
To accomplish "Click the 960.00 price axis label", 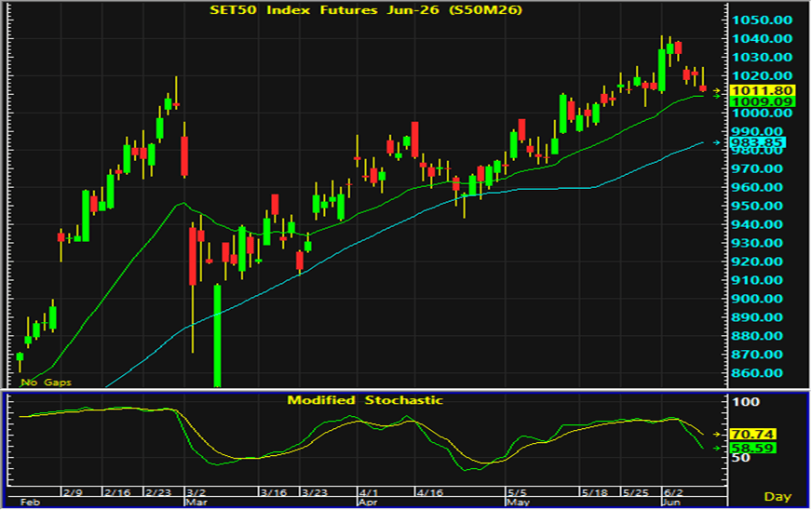I will coord(758,187).
